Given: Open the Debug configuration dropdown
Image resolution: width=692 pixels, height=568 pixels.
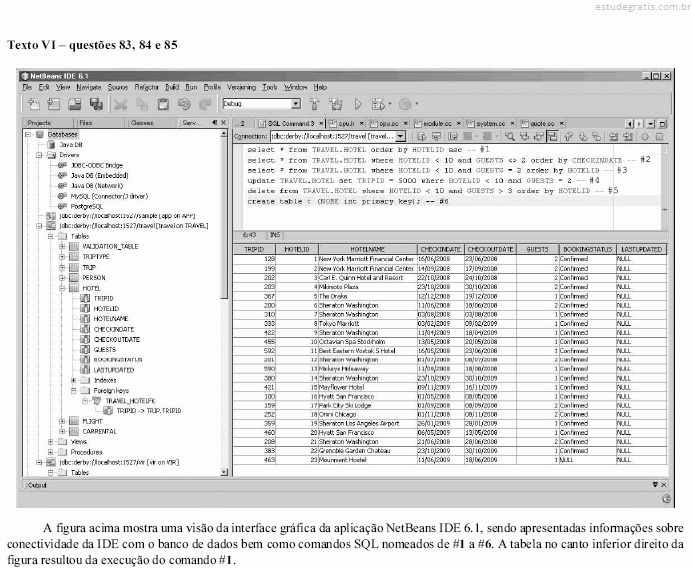Looking at the screenshot, I should click(296, 104).
